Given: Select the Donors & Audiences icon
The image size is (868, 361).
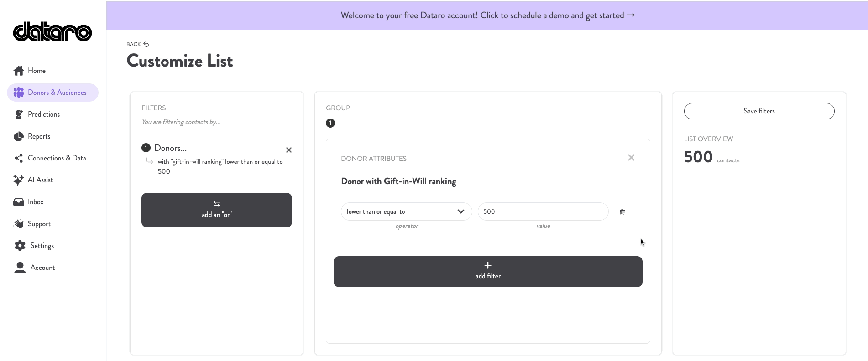Looking at the screenshot, I should [19, 93].
